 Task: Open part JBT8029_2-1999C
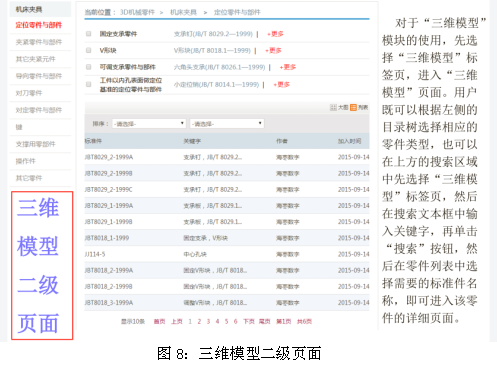point(109,189)
